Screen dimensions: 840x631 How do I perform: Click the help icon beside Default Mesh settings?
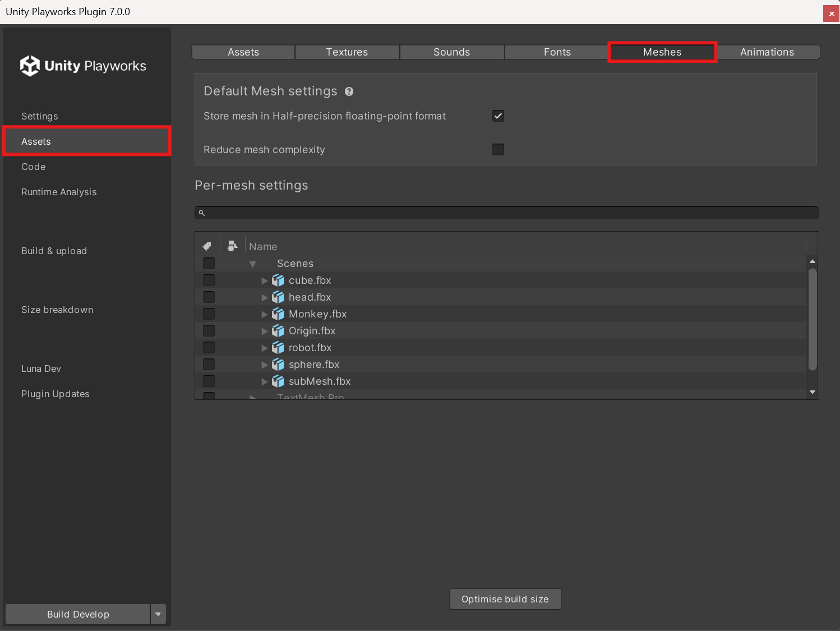click(x=349, y=91)
